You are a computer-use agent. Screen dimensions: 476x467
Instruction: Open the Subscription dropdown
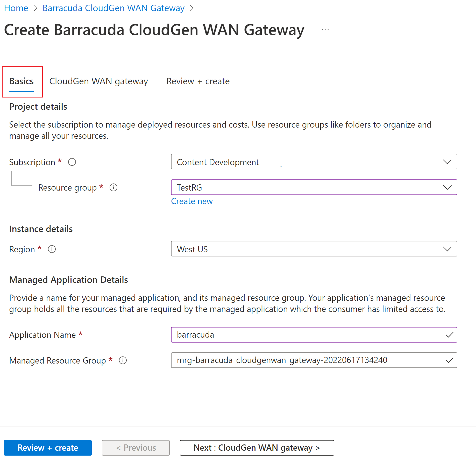(314, 162)
